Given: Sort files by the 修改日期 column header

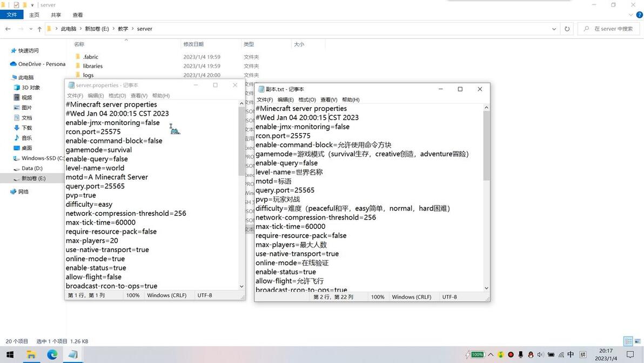Looking at the screenshot, I should pyautogui.click(x=193, y=44).
